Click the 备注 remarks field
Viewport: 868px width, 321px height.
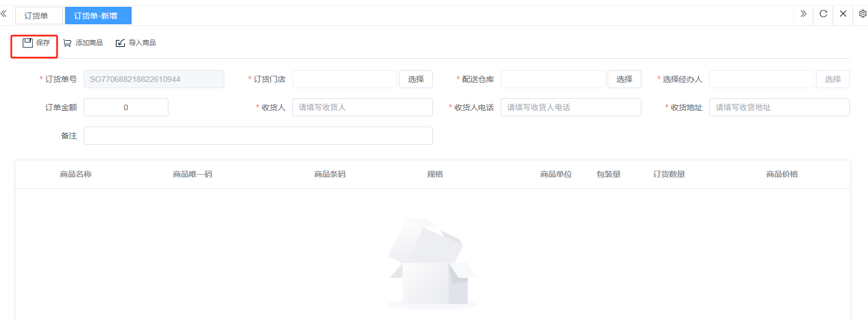click(x=258, y=136)
